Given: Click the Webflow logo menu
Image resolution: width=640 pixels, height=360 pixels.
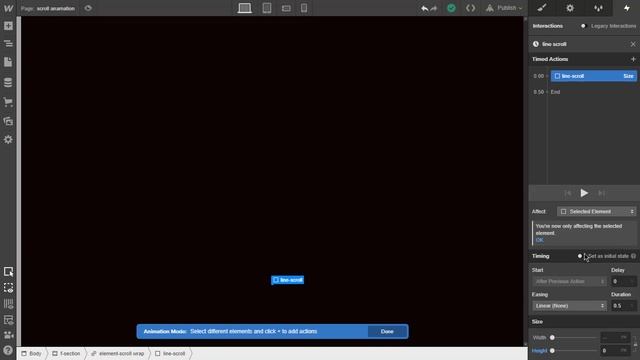Looking at the screenshot, I should coord(8,8).
